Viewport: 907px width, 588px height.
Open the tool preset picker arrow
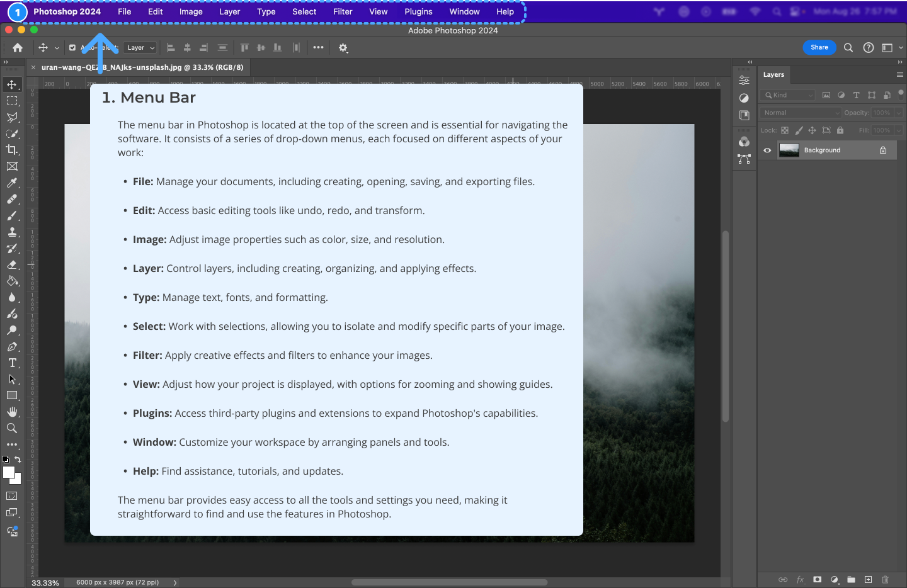click(57, 48)
